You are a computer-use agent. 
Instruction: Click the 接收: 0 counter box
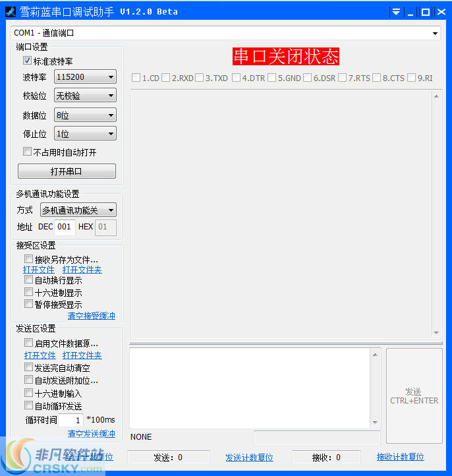(x=326, y=457)
